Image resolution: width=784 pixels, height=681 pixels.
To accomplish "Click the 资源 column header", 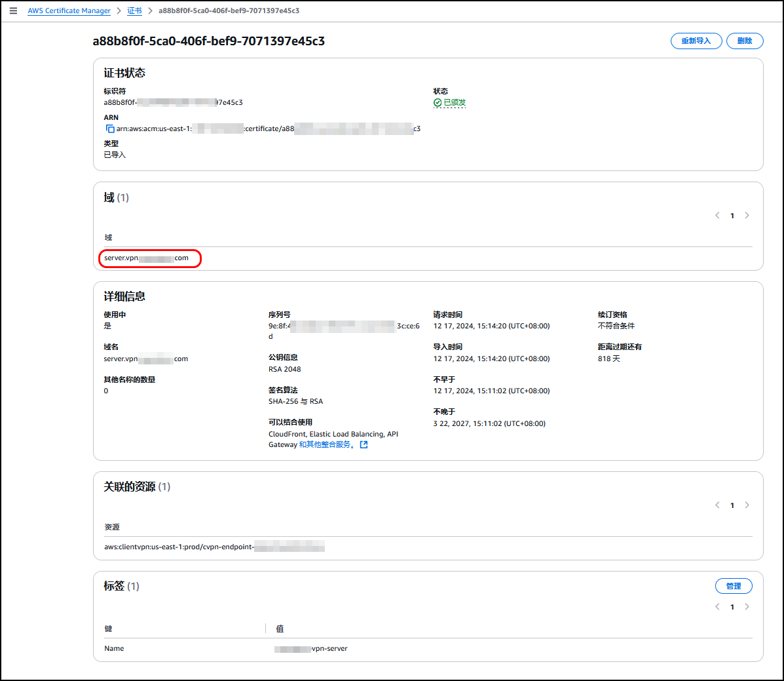I will 112,527.
